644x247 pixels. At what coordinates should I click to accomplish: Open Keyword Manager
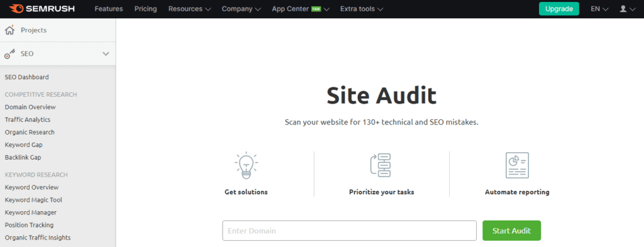31,212
